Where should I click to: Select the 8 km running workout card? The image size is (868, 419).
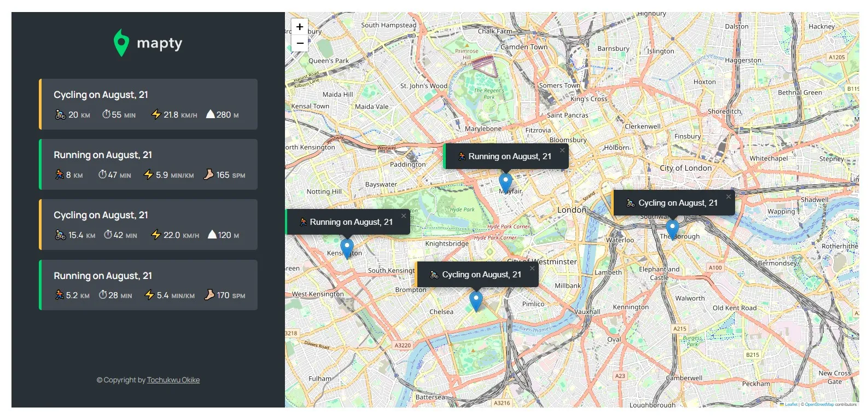148,164
